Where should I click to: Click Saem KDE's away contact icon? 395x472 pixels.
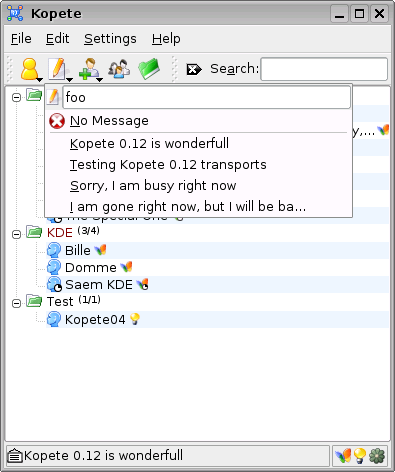(54, 285)
